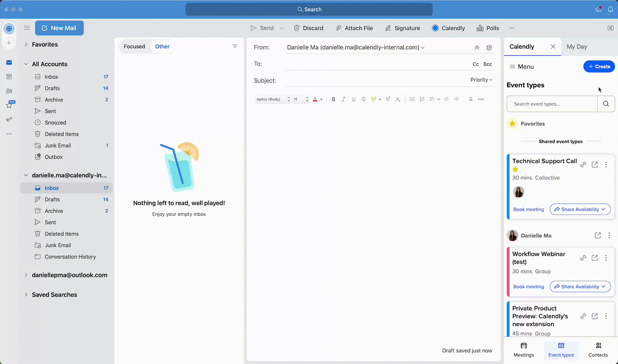
Task: Toggle the navigation pane hamburger icon
Action: point(27,28)
